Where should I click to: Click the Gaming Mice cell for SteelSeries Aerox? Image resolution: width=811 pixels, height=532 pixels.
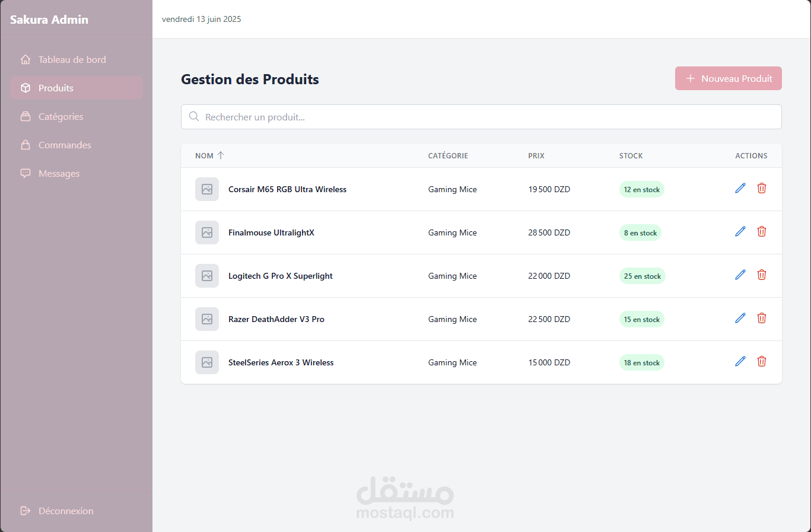[x=453, y=362]
